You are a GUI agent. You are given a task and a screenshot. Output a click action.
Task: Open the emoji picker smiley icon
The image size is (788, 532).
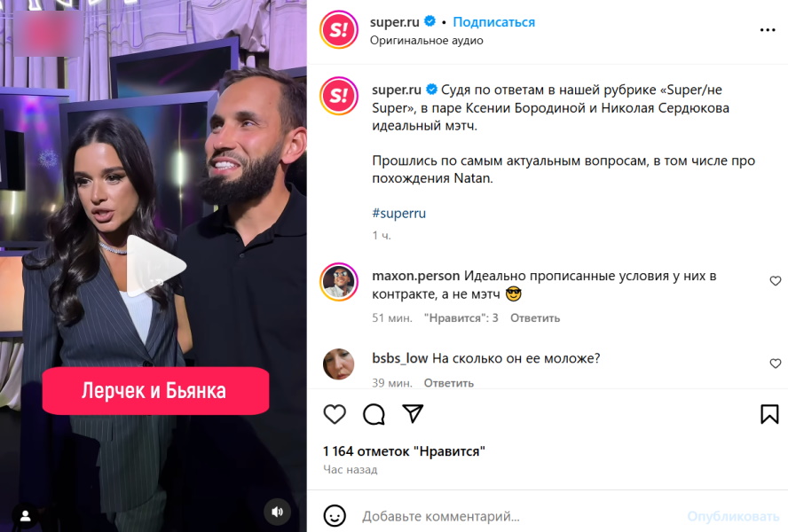click(335, 516)
